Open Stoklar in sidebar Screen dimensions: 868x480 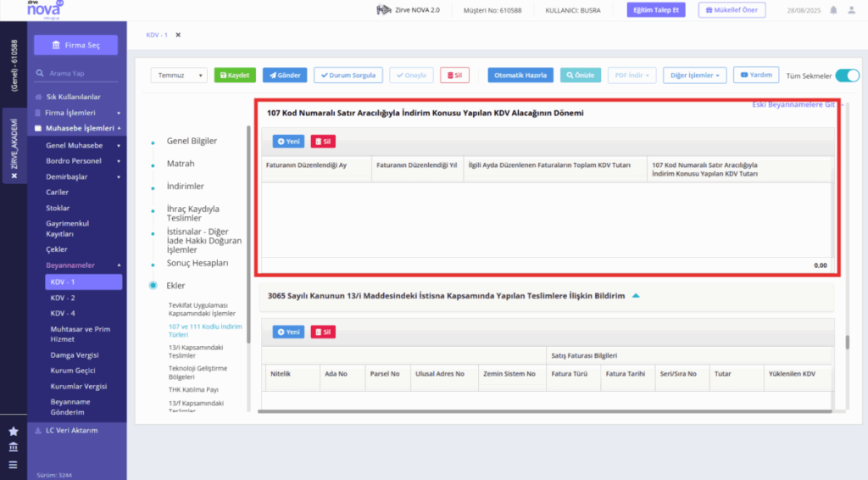(58, 208)
